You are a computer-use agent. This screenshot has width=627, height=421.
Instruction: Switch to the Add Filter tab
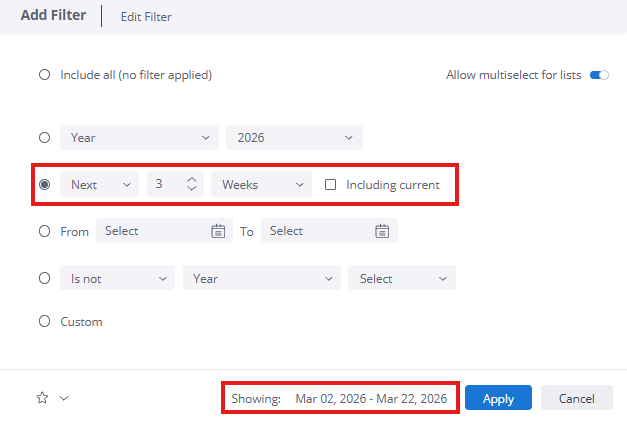click(53, 16)
